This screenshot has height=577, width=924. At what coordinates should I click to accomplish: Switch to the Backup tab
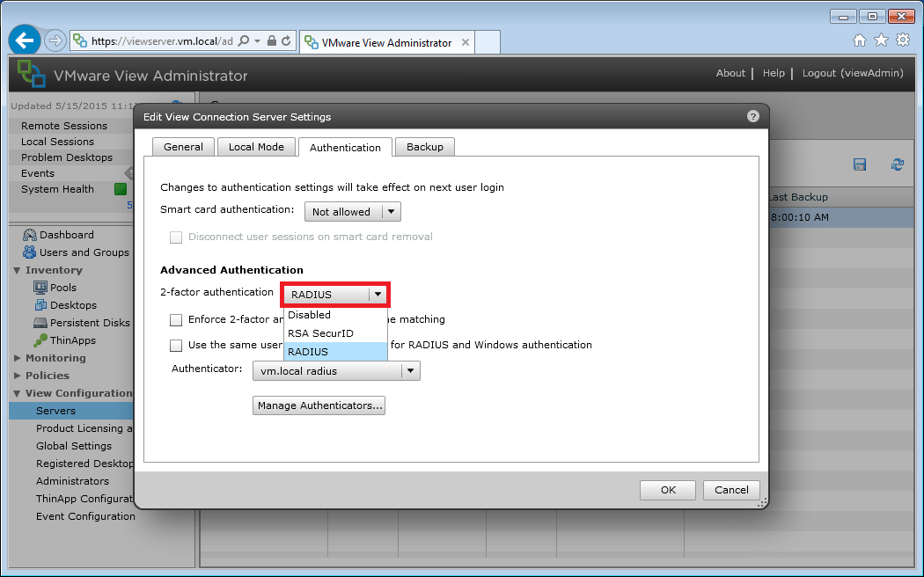pos(425,147)
